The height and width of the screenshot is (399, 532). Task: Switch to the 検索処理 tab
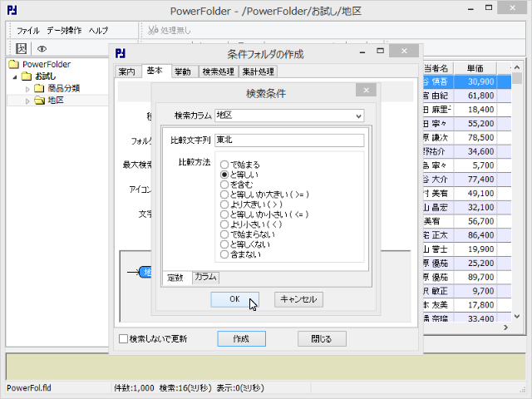pyautogui.click(x=218, y=71)
